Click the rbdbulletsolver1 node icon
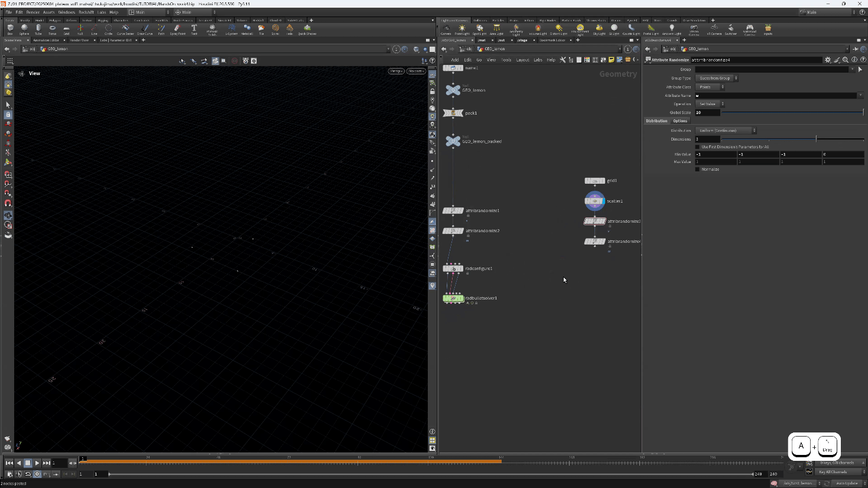The height and width of the screenshot is (488, 868). (x=453, y=298)
